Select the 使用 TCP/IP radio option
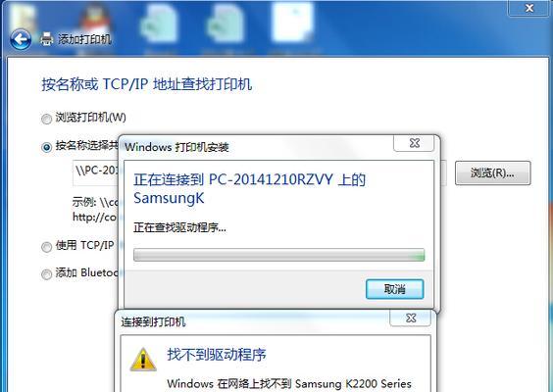 [46, 247]
